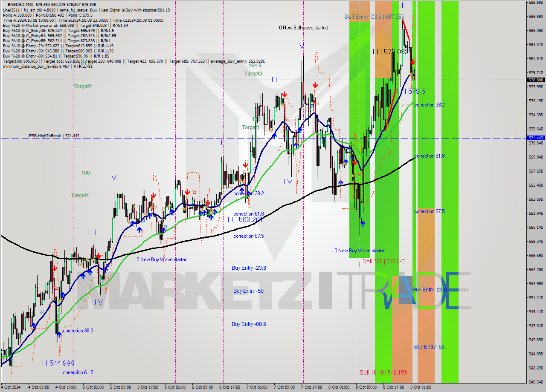Click the '7 Oct 17:00' time axis label

coord(311,387)
